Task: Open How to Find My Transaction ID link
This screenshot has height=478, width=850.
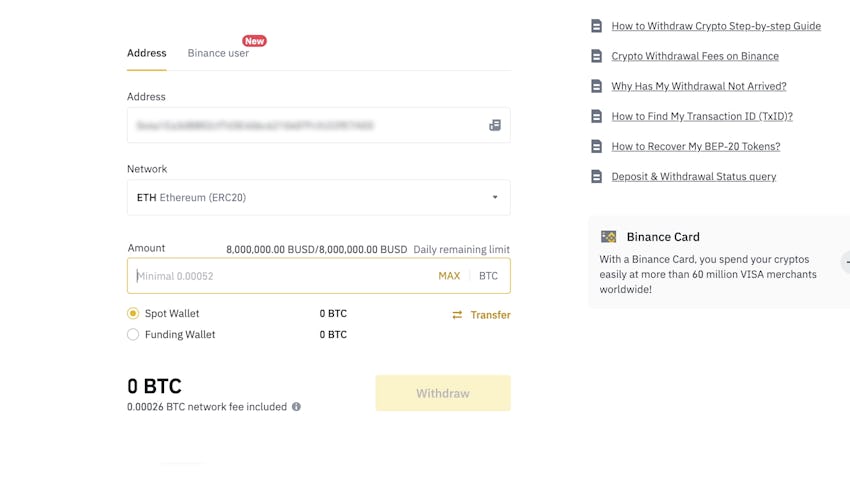Action: pos(702,116)
